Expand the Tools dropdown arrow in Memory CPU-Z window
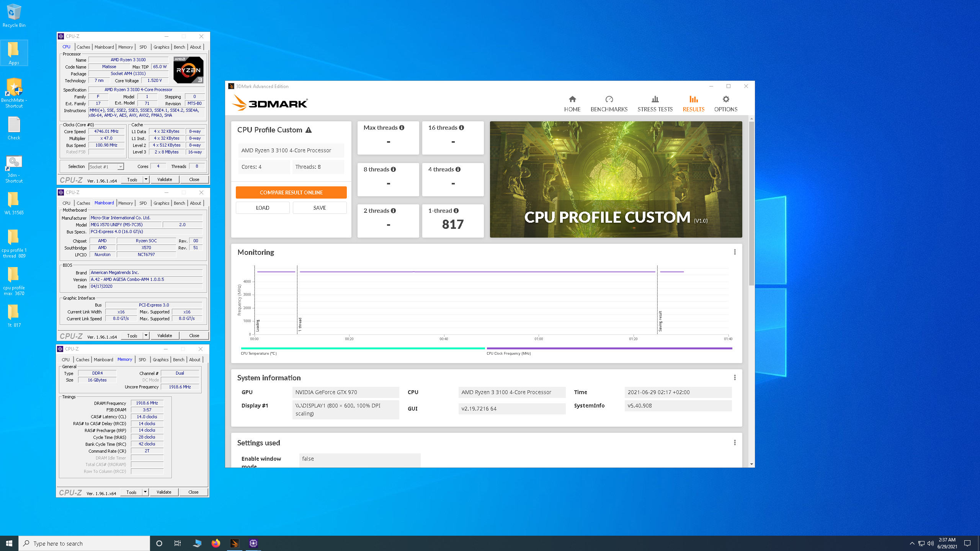 [x=145, y=492]
